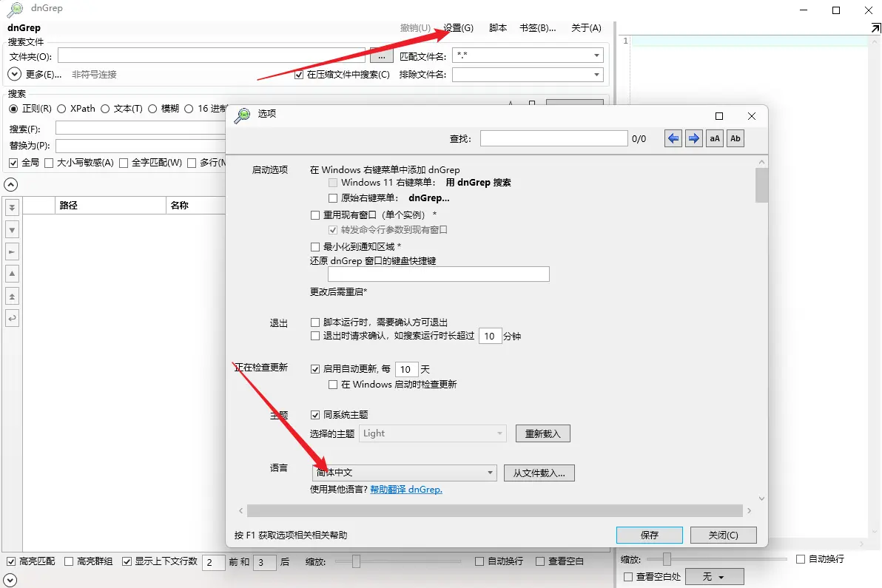This screenshot has height=588, width=882.
Task: Click the 撤销(U) menu item
Action: click(415, 27)
